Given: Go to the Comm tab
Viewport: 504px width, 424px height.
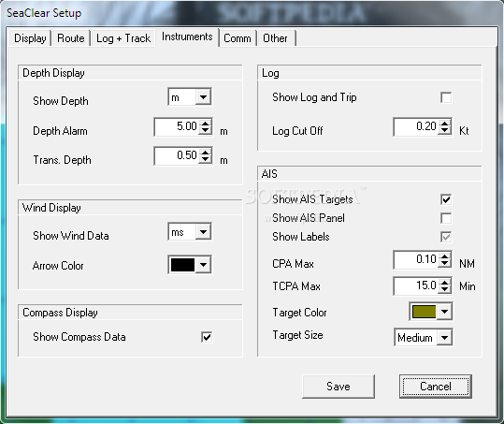Looking at the screenshot, I should click(x=238, y=38).
